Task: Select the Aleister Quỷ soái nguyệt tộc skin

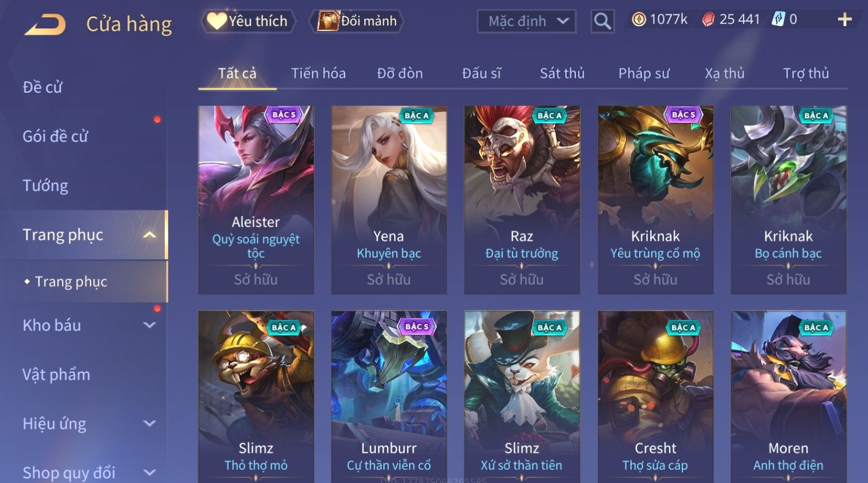Action: (256, 200)
